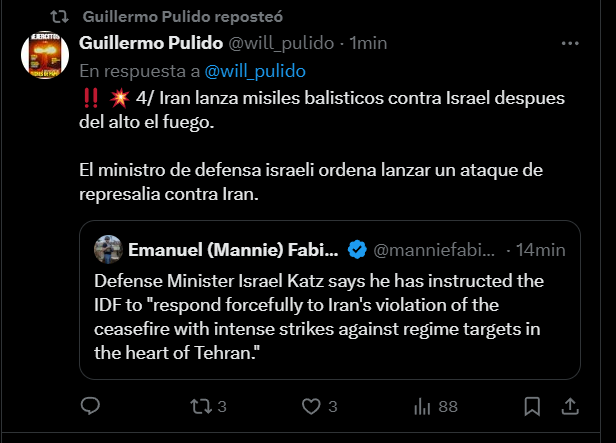Open Guillermo Pulido's profile avatar

click(x=45, y=55)
